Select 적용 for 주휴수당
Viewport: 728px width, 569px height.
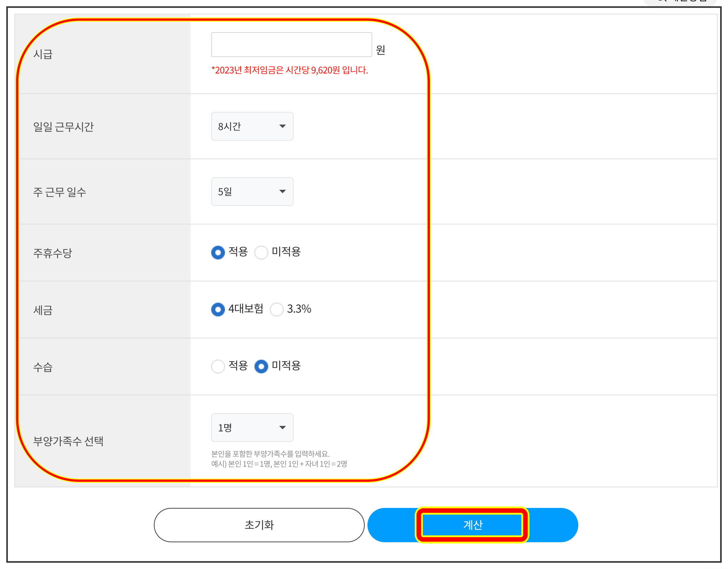pyautogui.click(x=218, y=253)
